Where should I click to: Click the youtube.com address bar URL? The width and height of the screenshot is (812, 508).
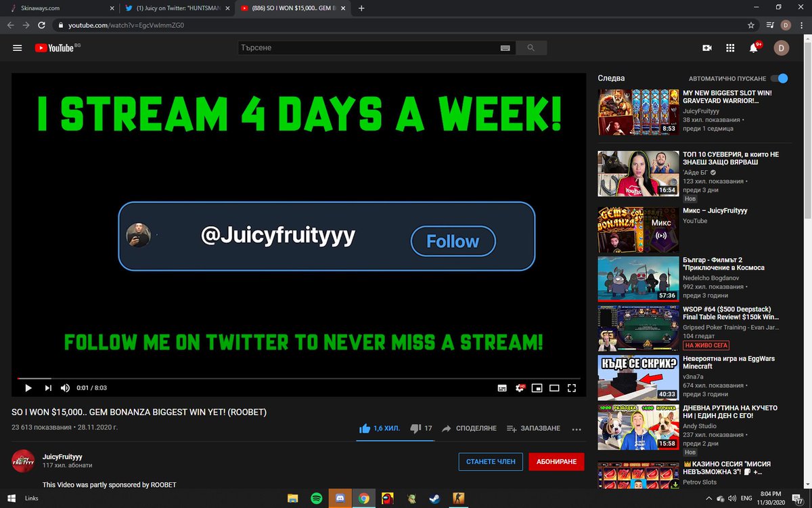126,25
